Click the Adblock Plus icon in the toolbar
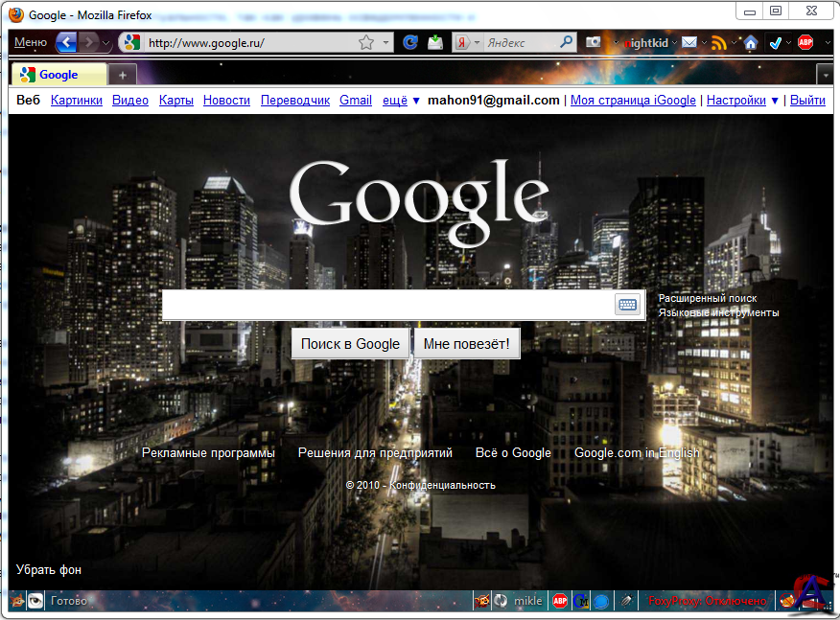Viewport: 840px width, 620px height. [x=805, y=42]
